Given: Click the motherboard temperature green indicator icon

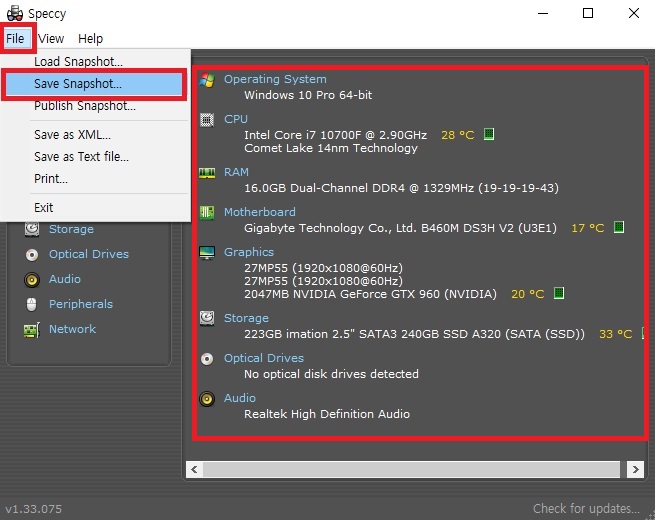Looking at the screenshot, I should coord(619,227).
